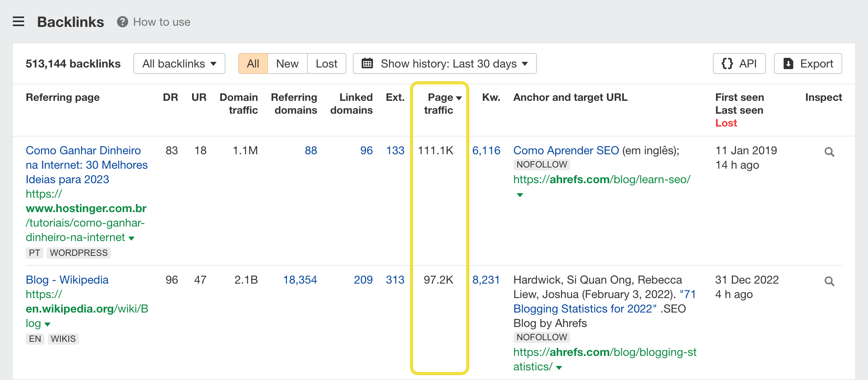
Task: Switch to the Lost tab
Action: click(327, 63)
